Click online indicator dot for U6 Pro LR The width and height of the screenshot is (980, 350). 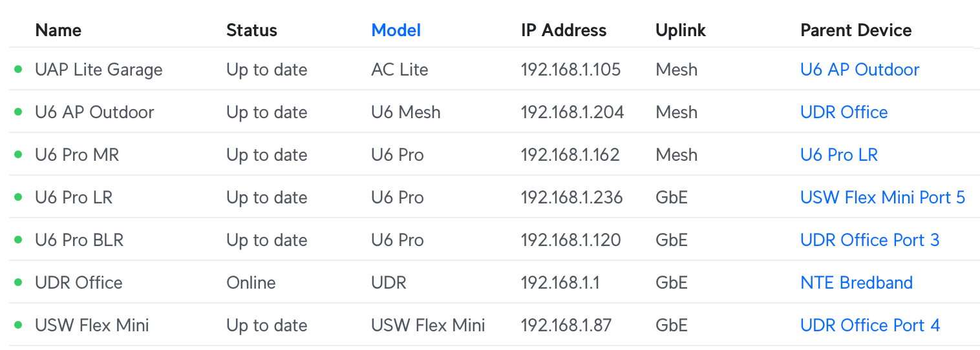coord(18,197)
